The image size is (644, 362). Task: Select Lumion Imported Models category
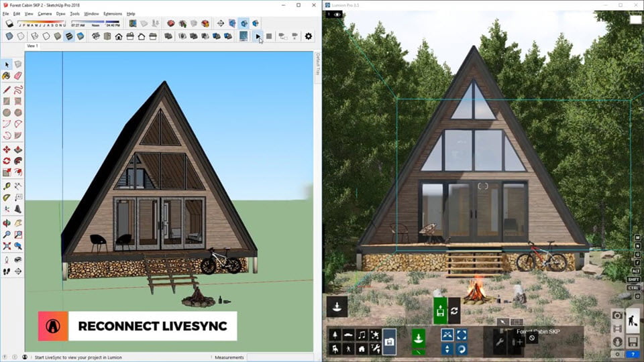point(390,341)
